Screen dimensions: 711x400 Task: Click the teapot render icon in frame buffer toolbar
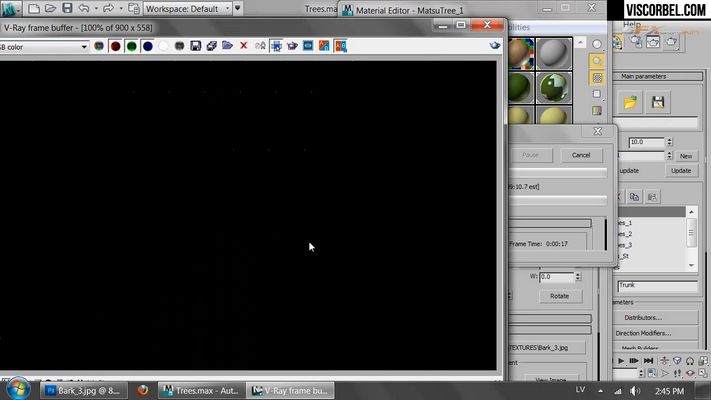coord(292,46)
